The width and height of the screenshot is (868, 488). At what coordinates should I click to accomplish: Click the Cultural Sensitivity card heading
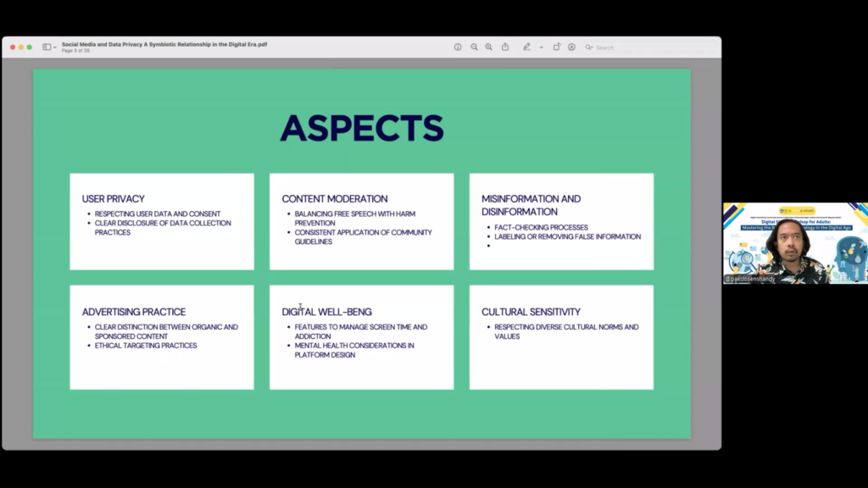[531, 312]
